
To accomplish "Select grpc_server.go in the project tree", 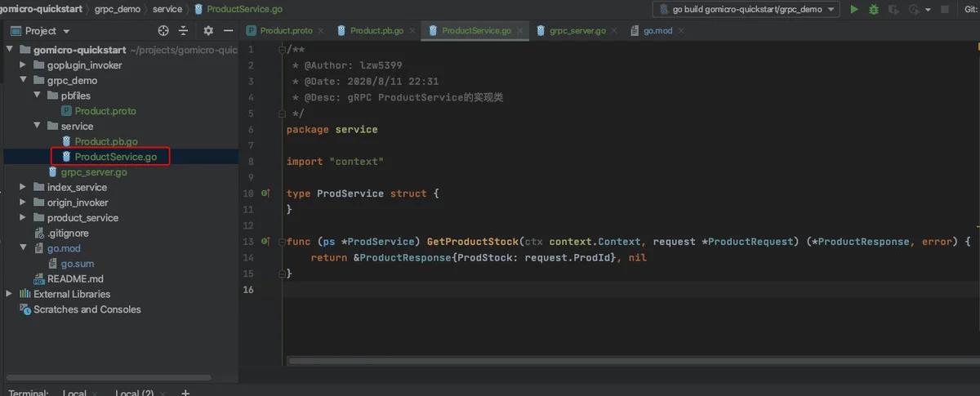I will (x=94, y=172).
